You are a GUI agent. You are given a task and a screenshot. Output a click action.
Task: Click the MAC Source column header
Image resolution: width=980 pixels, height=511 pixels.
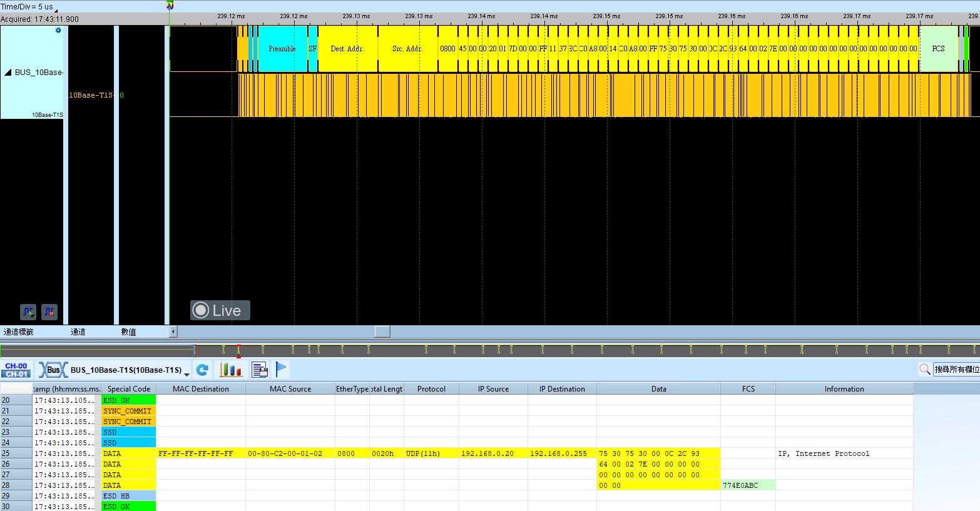click(290, 389)
